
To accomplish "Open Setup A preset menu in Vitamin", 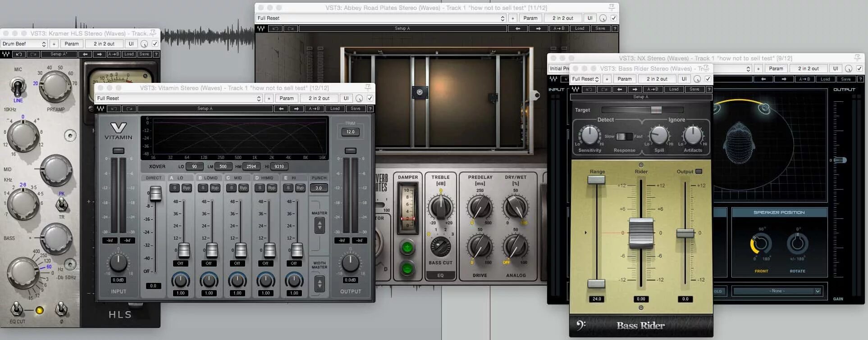I will 205,109.
